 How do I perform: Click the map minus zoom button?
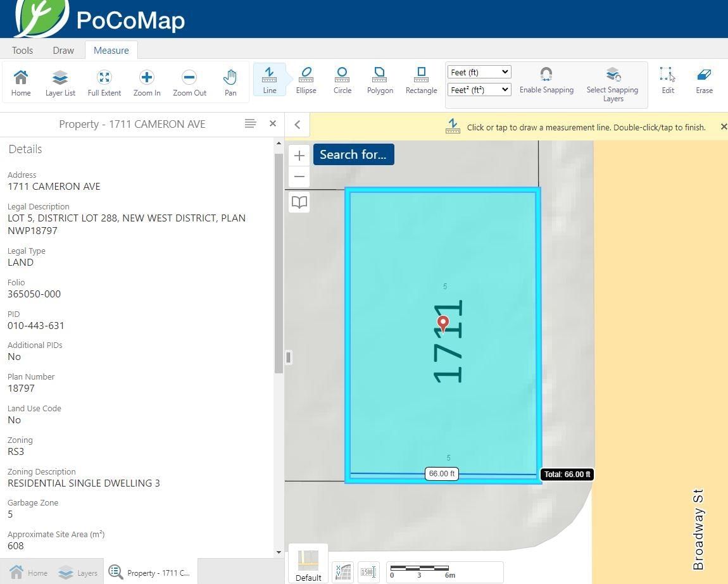(299, 177)
